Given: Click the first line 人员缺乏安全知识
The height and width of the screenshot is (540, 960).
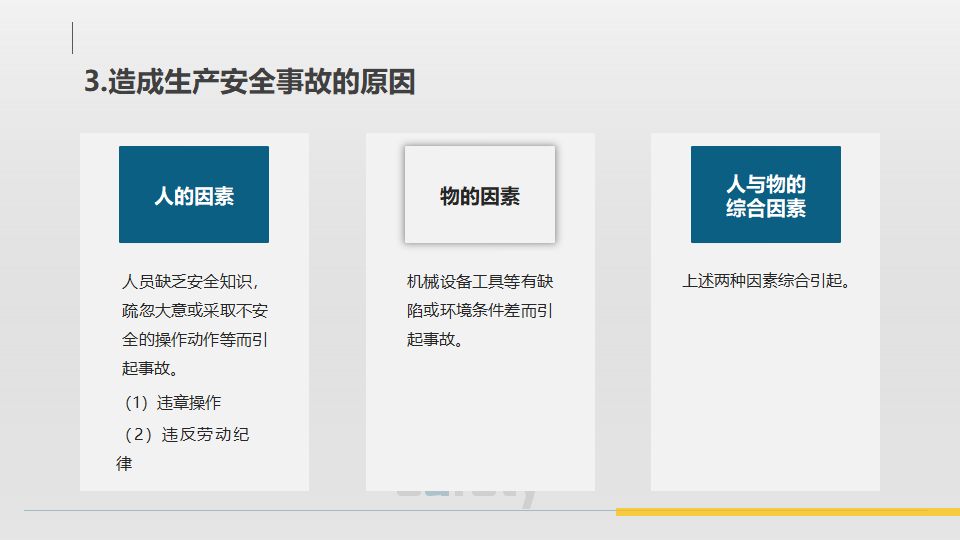Looking at the screenshot, I should click(x=194, y=281).
